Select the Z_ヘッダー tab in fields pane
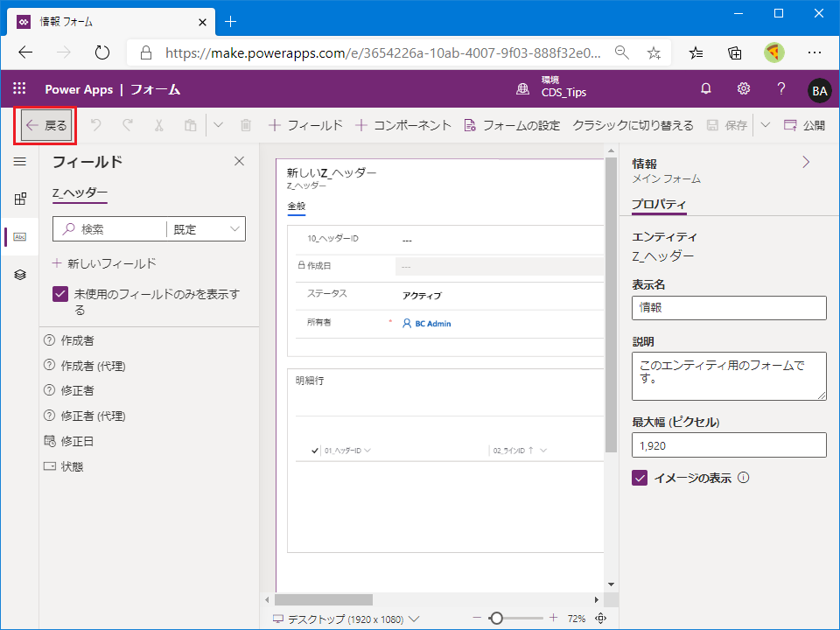Image resolution: width=840 pixels, height=630 pixels. click(80, 193)
